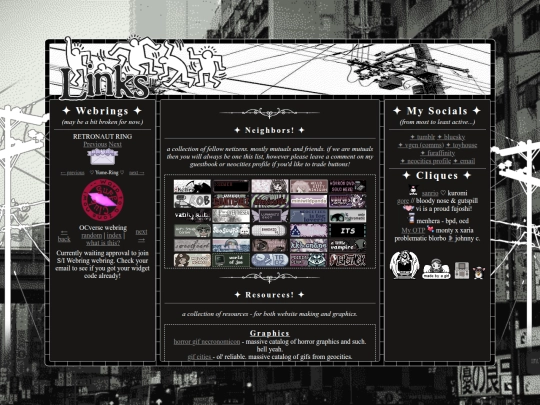Click the Neighbors! section heading
Viewport: 540px width, 405px height.
269,130
